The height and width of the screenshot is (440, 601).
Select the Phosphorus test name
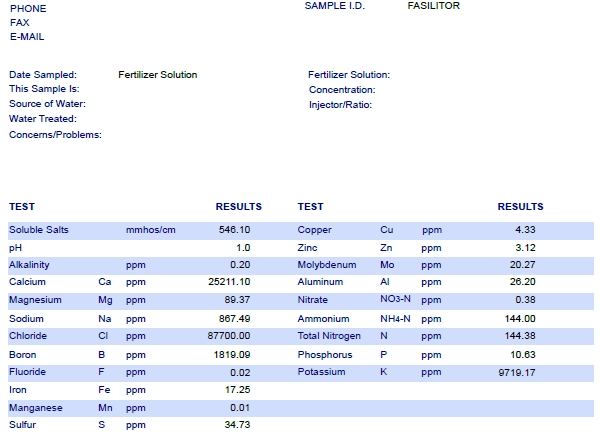tap(325, 355)
